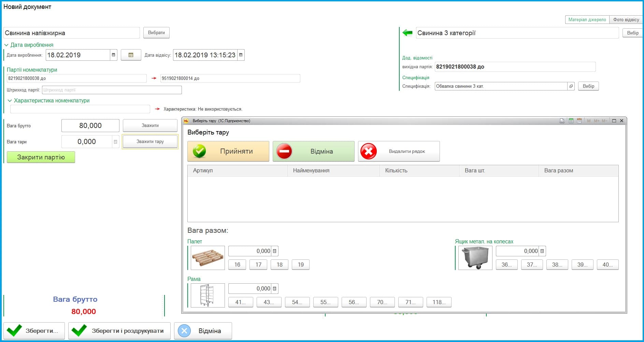Select pallet number 19
This screenshot has height=342, width=644.
point(301,265)
